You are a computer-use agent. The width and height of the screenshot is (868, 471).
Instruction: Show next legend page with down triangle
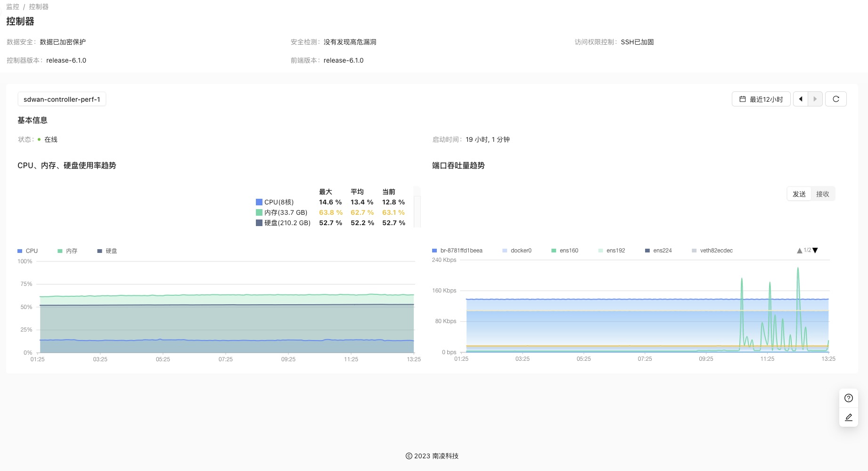tap(815, 251)
